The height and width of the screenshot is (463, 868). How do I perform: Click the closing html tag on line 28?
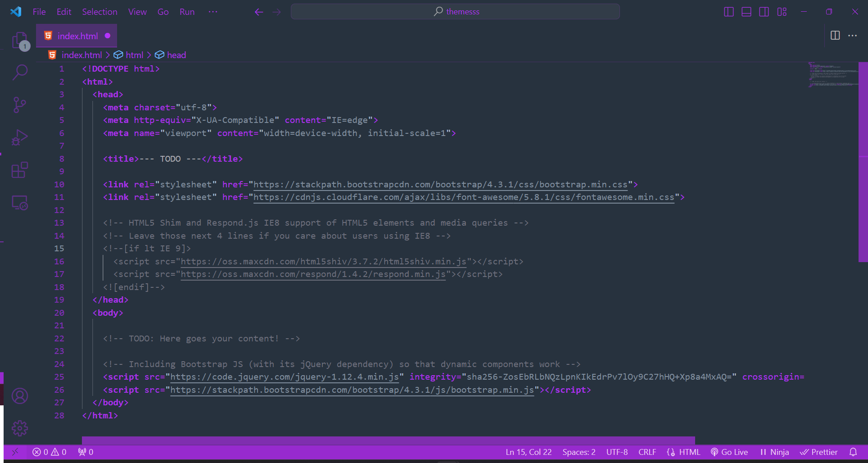100,416
